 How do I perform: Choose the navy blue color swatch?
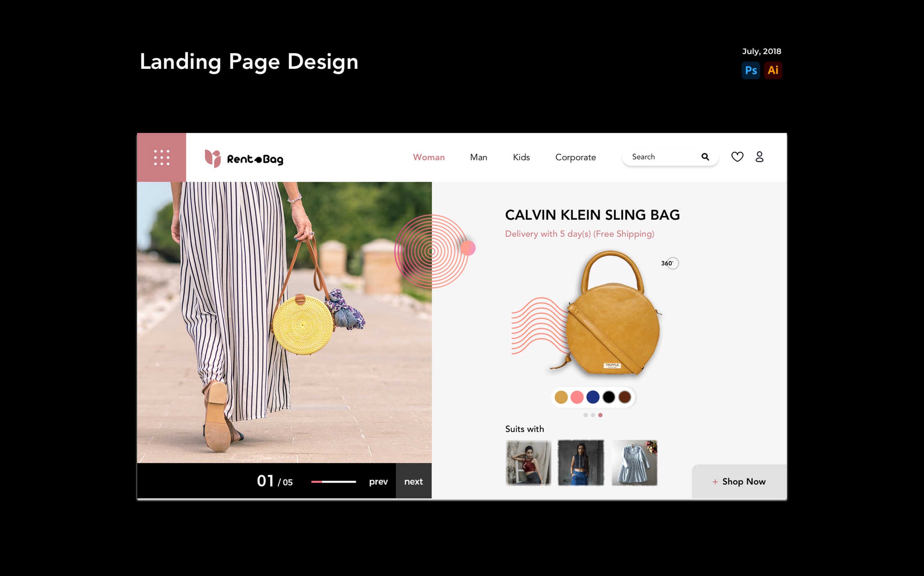(593, 397)
